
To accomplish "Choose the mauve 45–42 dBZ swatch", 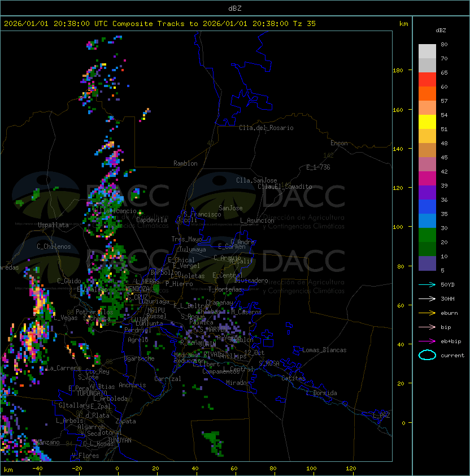I will click(x=427, y=165).
